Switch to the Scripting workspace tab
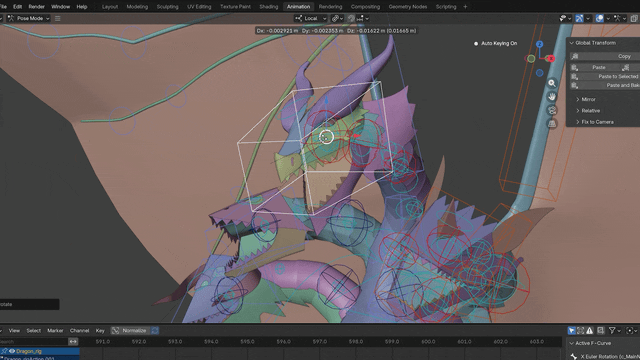Image resolution: width=640 pixels, height=360 pixels. [446, 7]
